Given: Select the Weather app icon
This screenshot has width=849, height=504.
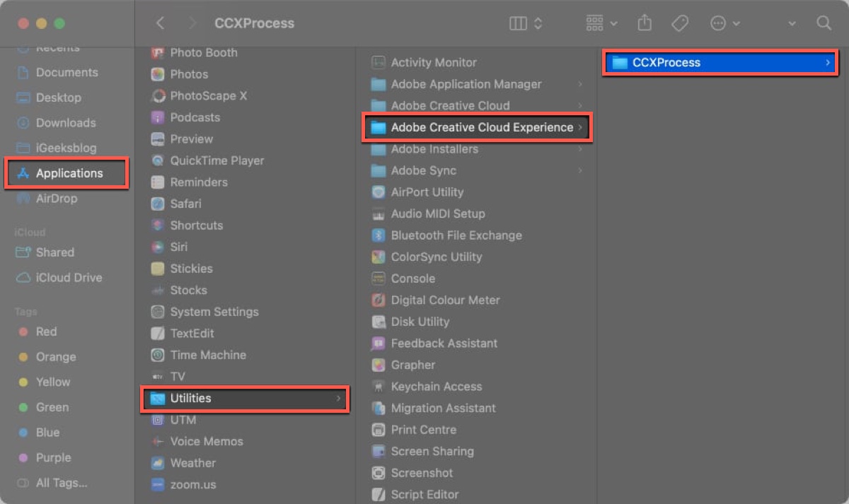Looking at the screenshot, I should click(x=158, y=463).
